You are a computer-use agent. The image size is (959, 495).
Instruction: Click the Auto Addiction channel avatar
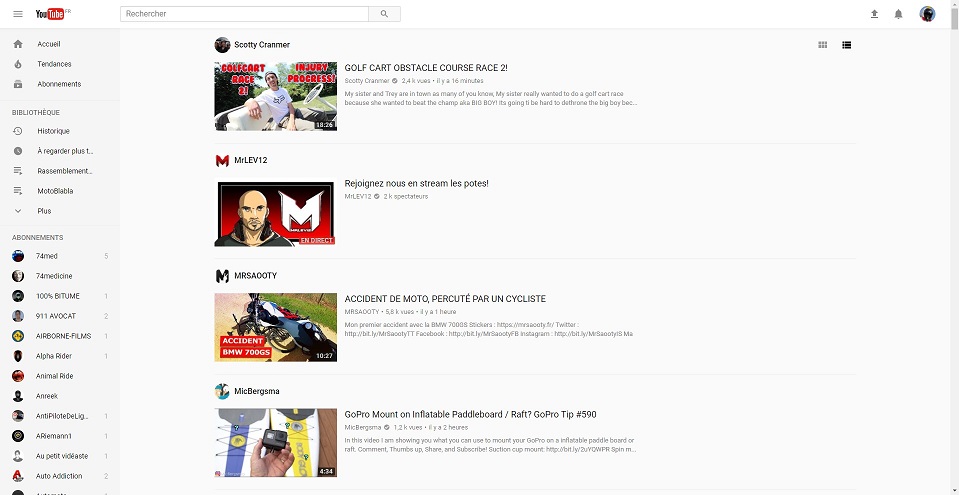(18, 476)
